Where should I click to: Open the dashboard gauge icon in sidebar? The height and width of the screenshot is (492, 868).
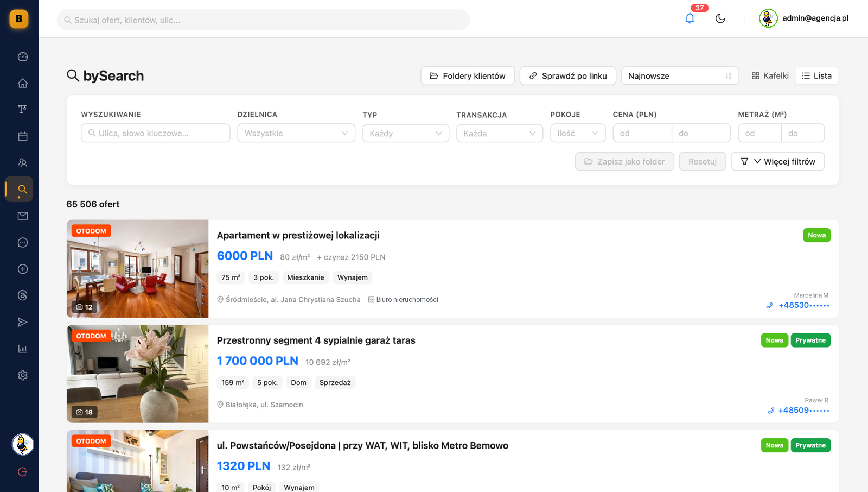(23, 56)
